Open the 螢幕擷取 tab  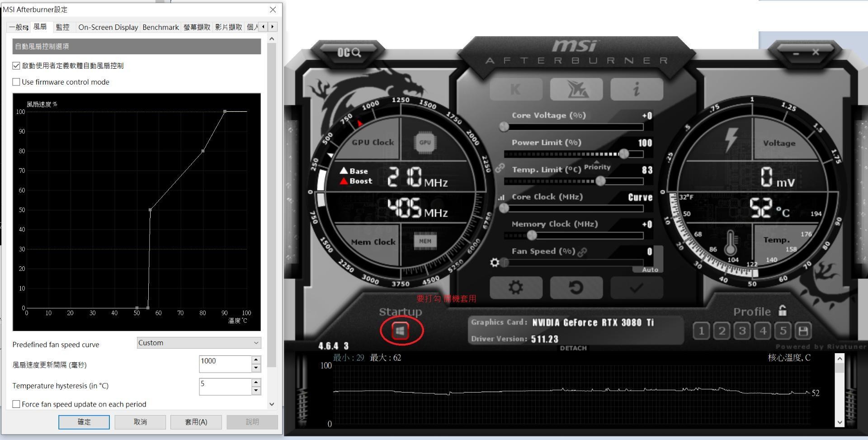[x=197, y=27]
